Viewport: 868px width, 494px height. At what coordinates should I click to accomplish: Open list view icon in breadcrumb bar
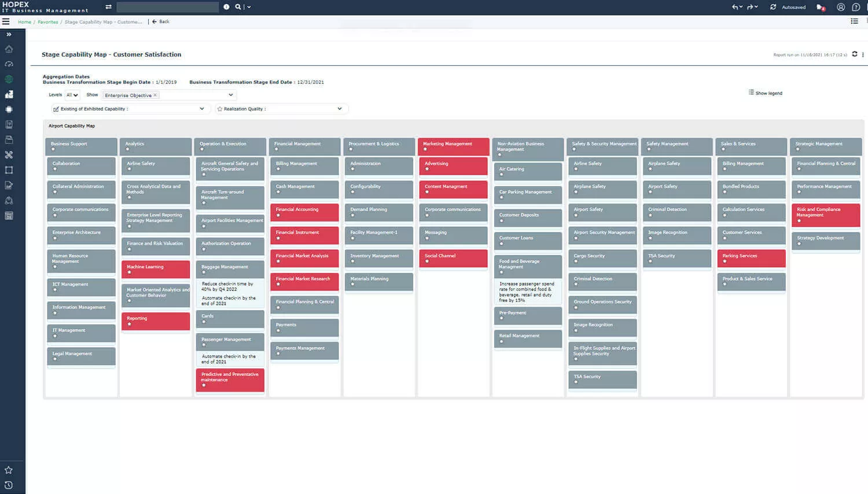854,21
